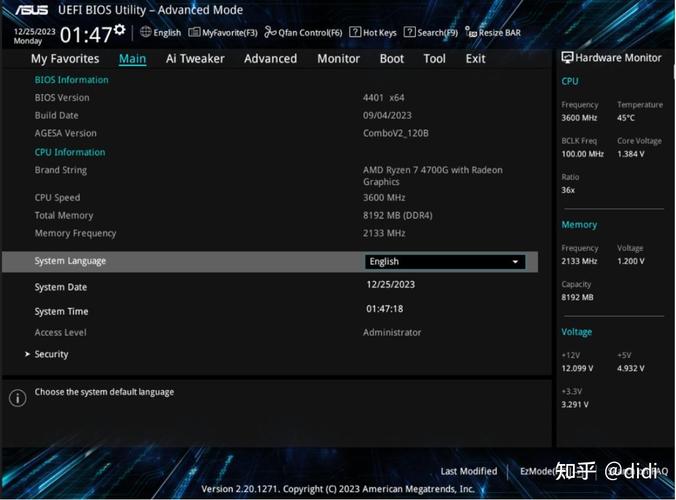Open MyFavorite(F3) panel
This screenshot has height=500, width=676.
pos(223,32)
